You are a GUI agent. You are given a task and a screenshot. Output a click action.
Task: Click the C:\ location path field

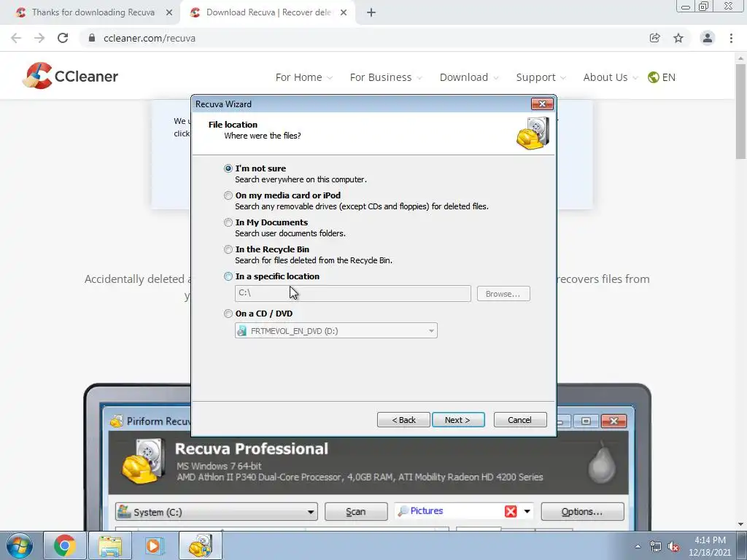352,293
